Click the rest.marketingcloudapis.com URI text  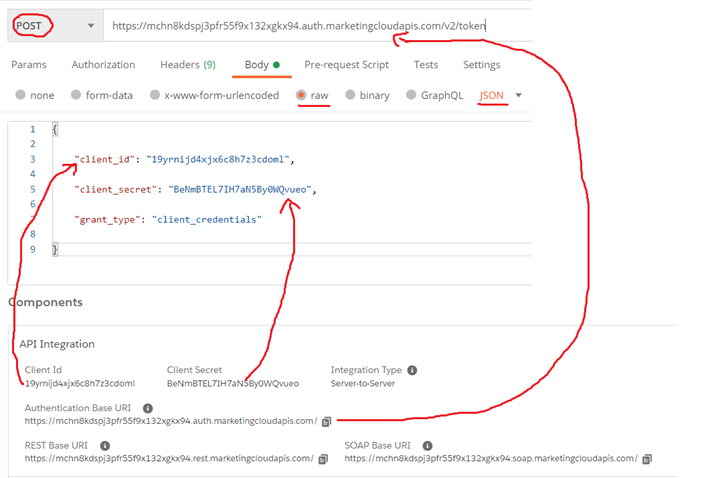coord(169,459)
